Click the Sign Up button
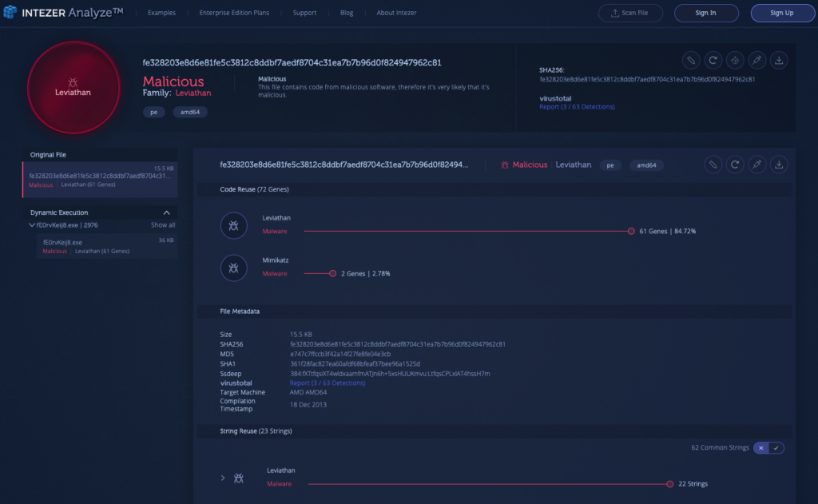The width and height of the screenshot is (818, 504). coord(782,13)
